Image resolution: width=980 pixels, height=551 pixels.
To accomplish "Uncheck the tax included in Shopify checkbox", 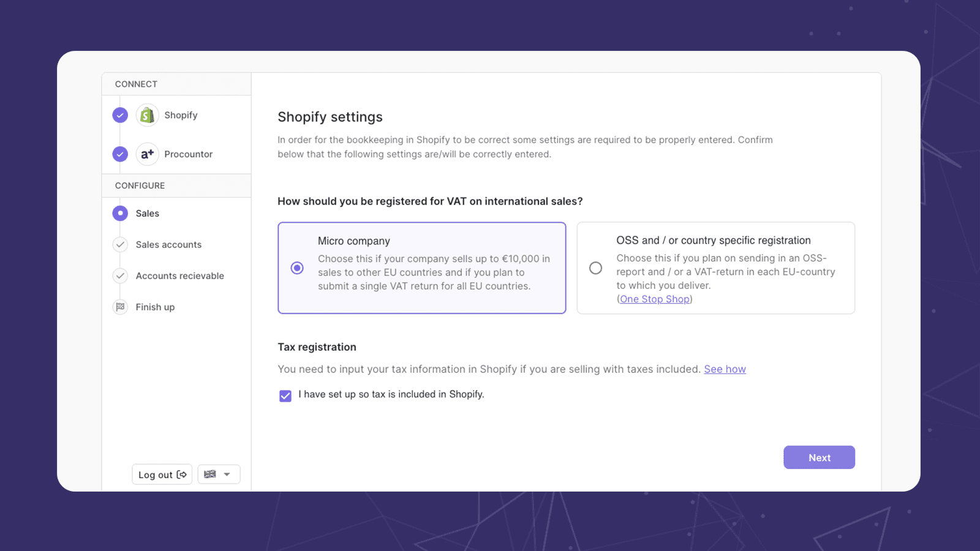I will 285,395.
